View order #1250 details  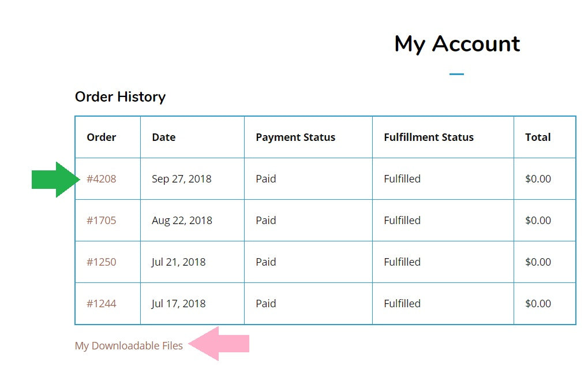click(x=102, y=262)
